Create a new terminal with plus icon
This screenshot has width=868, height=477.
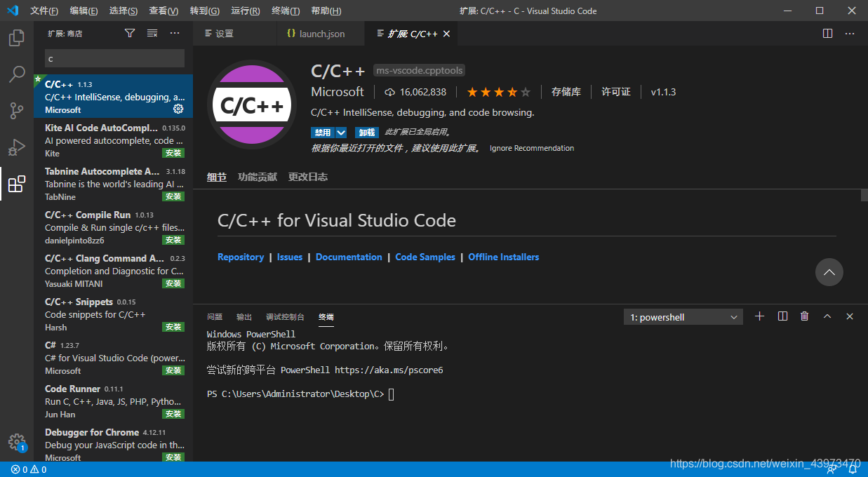click(759, 316)
